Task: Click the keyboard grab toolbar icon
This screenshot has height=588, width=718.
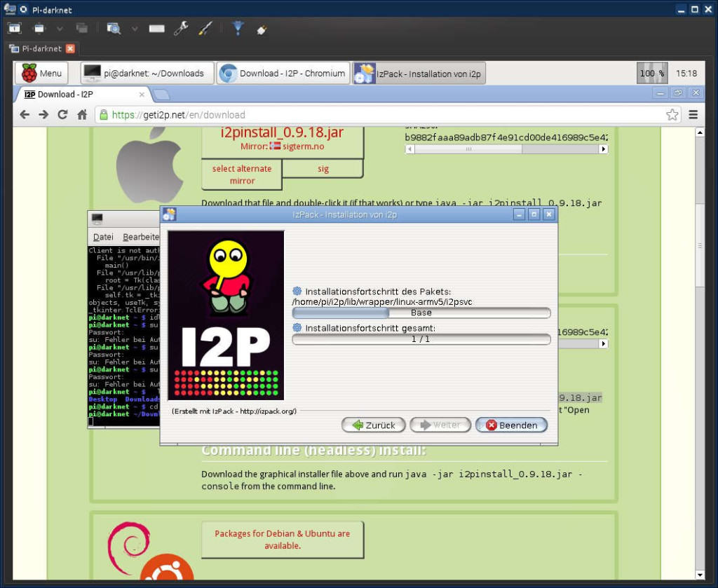Action: tap(156, 29)
